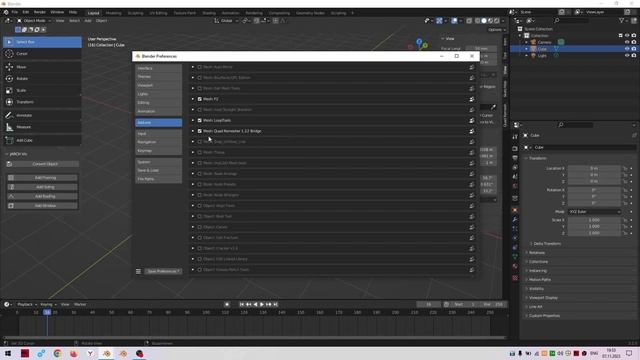Image resolution: width=640 pixels, height=360 pixels.
Task: Open the Keymap preferences tab
Action: (x=159, y=151)
